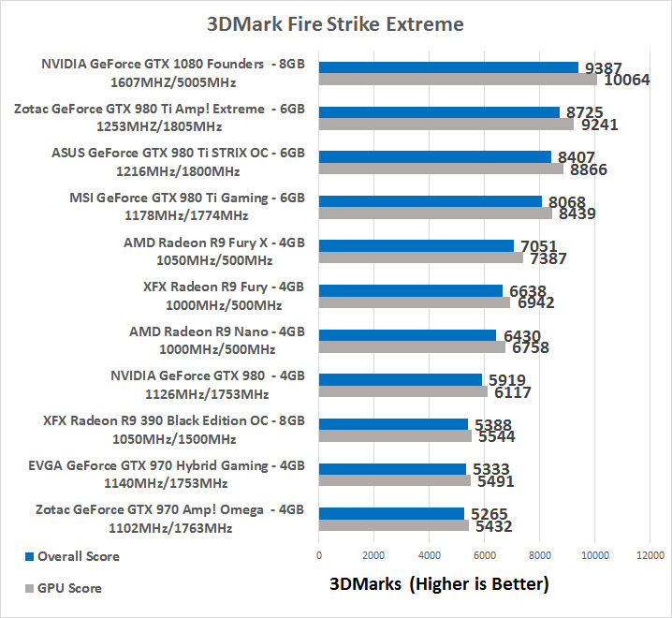Screen dimensions: 672x618
Task: Select the AMD Radeon R9 Nano label
Action: [217, 341]
